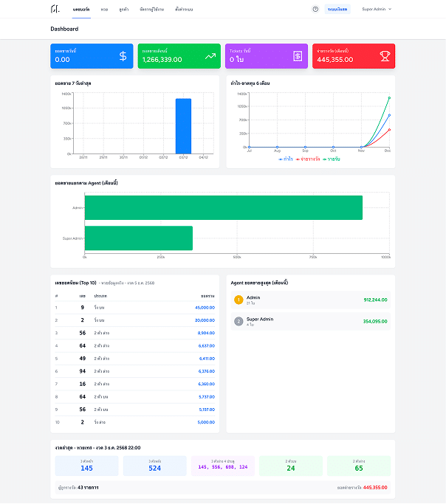
Task: Click the app logo in the navbar
Action: point(55,9)
